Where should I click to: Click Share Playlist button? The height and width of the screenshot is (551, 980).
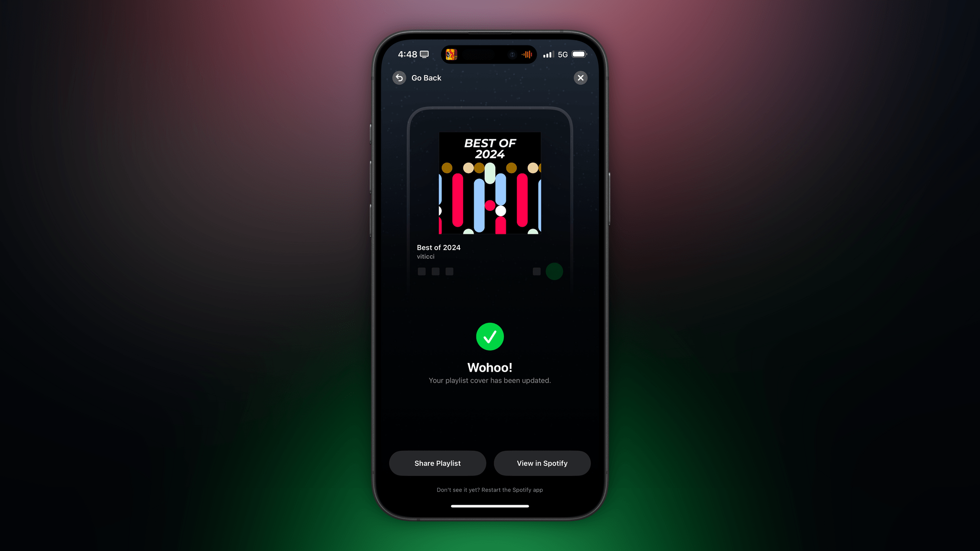pos(437,463)
